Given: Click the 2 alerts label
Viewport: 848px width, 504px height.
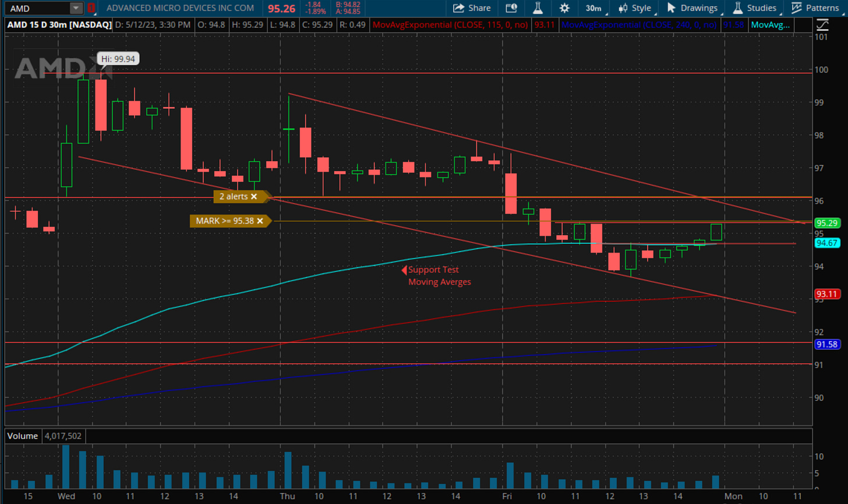Looking at the screenshot, I should coord(233,197).
